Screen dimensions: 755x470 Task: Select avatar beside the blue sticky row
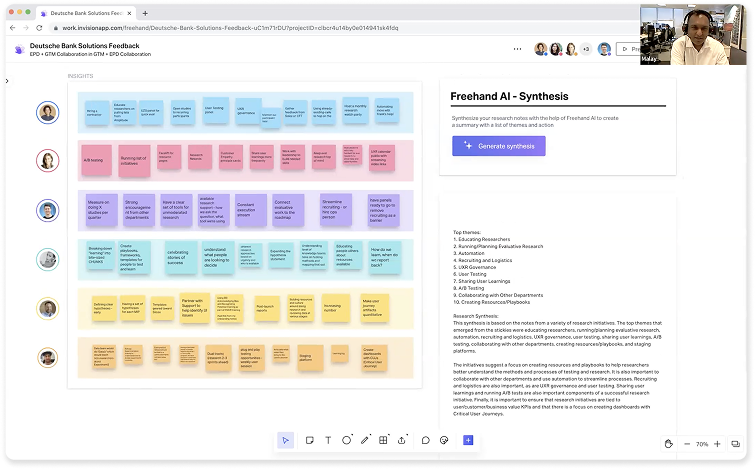[x=48, y=113]
